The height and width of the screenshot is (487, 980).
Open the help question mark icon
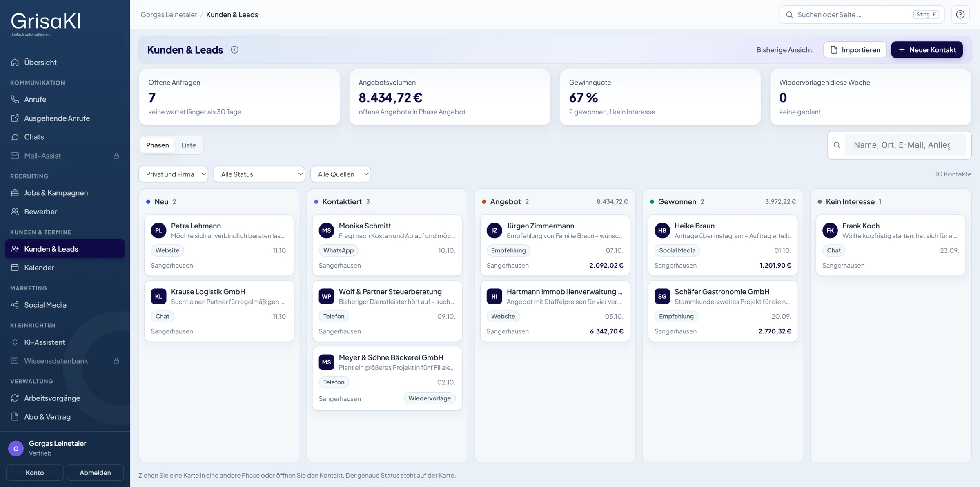pyautogui.click(x=960, y=15)
